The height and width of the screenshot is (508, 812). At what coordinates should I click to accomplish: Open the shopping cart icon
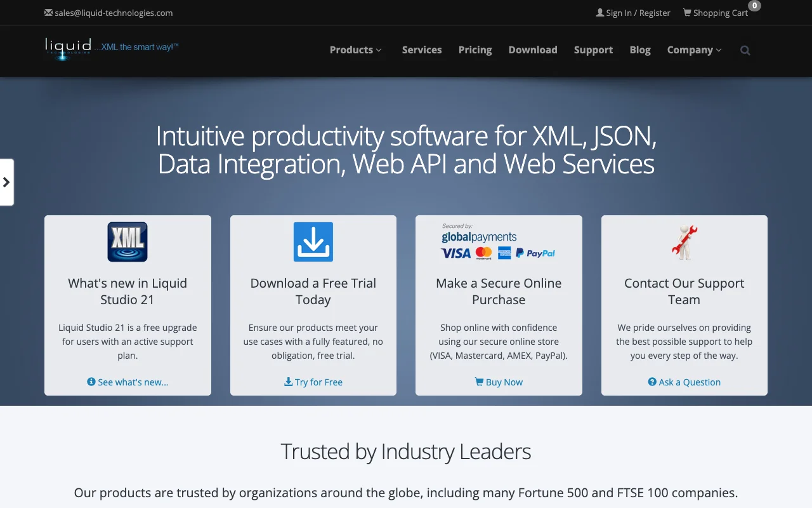[x=687, y=13]
